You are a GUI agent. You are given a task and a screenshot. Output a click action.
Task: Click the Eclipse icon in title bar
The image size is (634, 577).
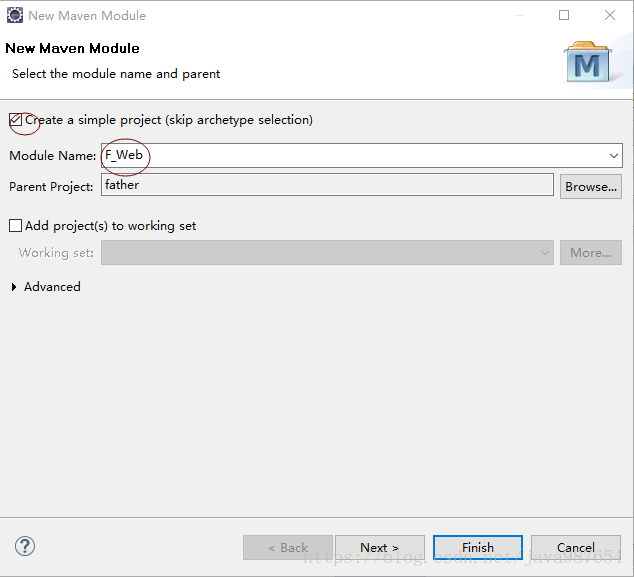pyautogui.click(x=15, y=15)
